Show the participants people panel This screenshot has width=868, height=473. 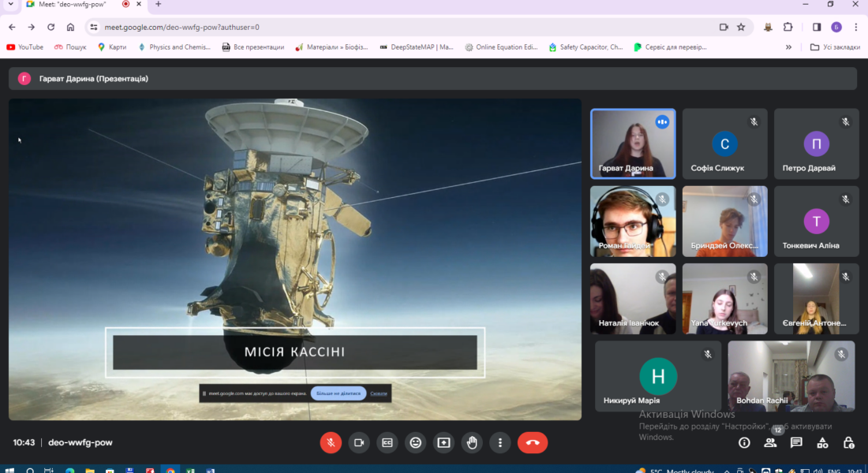tap(770, 442)
